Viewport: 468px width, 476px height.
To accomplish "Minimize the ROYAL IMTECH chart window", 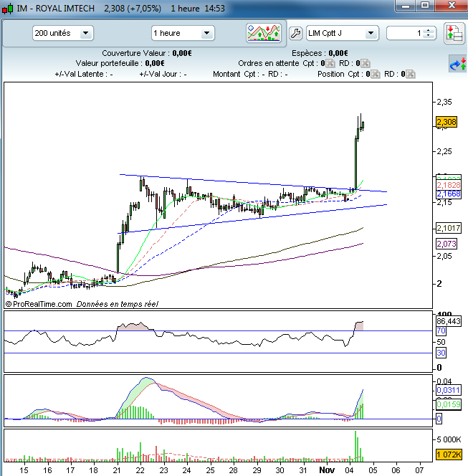I will click(405, 6).
